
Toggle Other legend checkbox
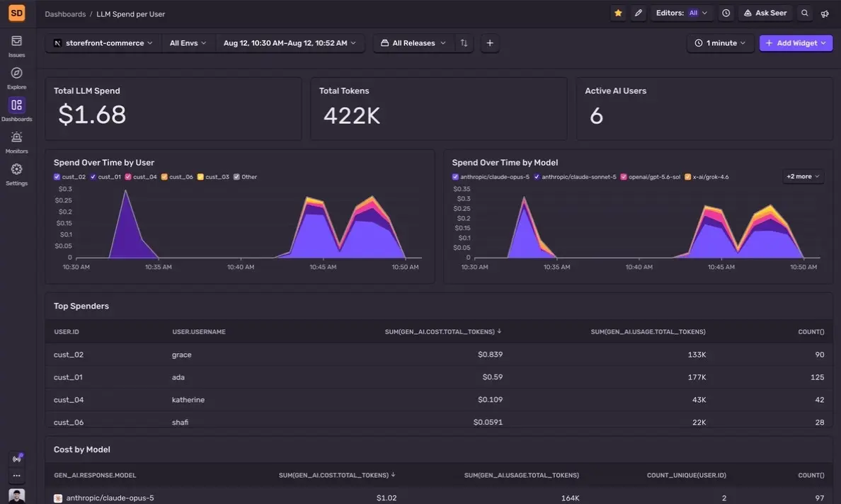coord(236,177)
